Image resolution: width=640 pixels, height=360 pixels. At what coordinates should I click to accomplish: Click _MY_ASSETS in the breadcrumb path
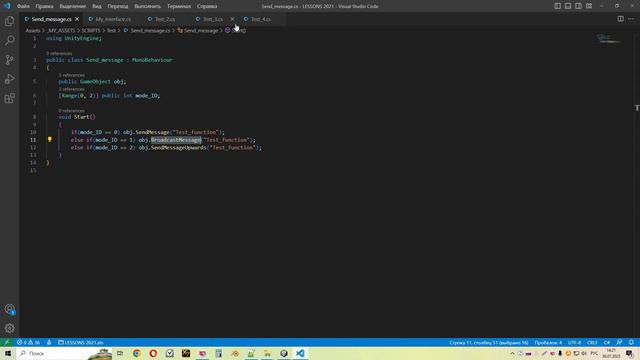coord(61,31)
